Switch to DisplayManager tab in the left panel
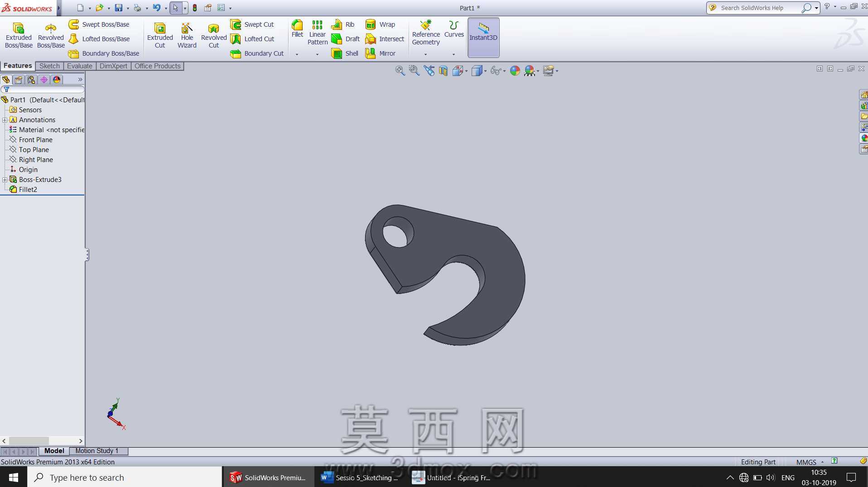The image size is (868, 487). pos(57,80)
